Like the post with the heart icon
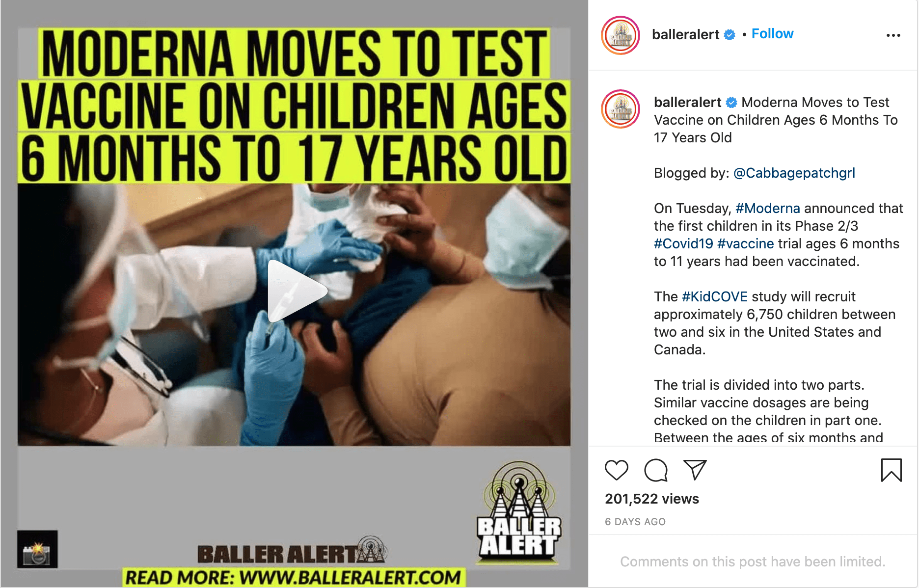The width and height of the screenshot is (919, 588). point(617,470)
